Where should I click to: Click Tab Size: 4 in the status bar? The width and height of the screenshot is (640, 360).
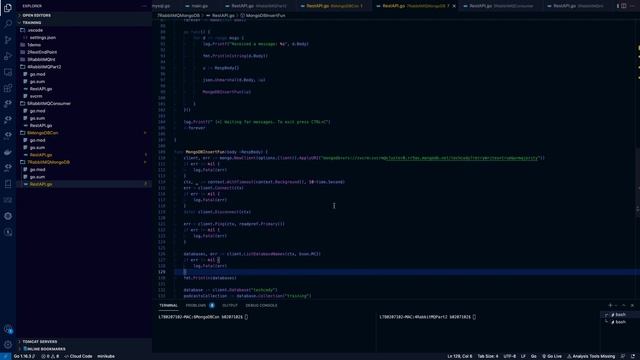click(x=488, y=356)
